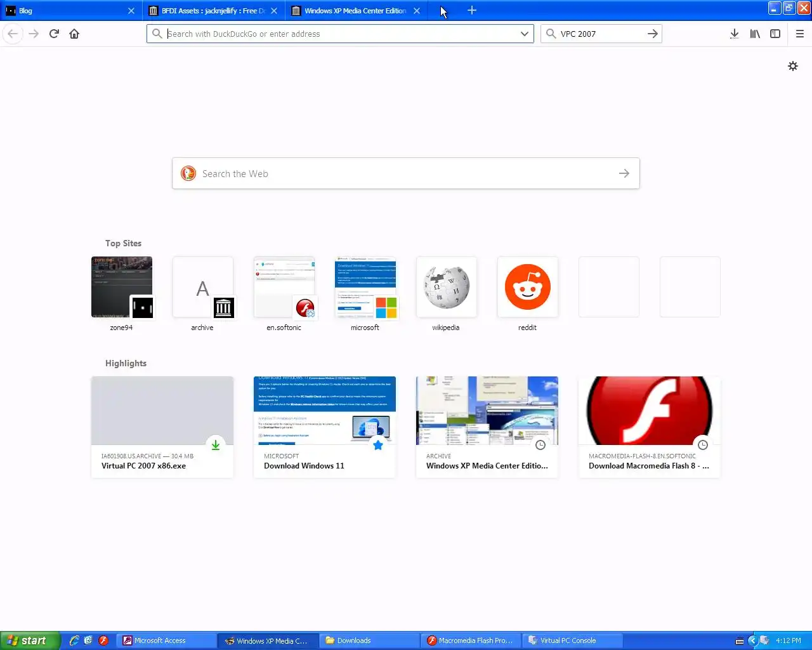Open a new tab with plus icon
This screenshot has height=650, width=812.
coord(472,10)
